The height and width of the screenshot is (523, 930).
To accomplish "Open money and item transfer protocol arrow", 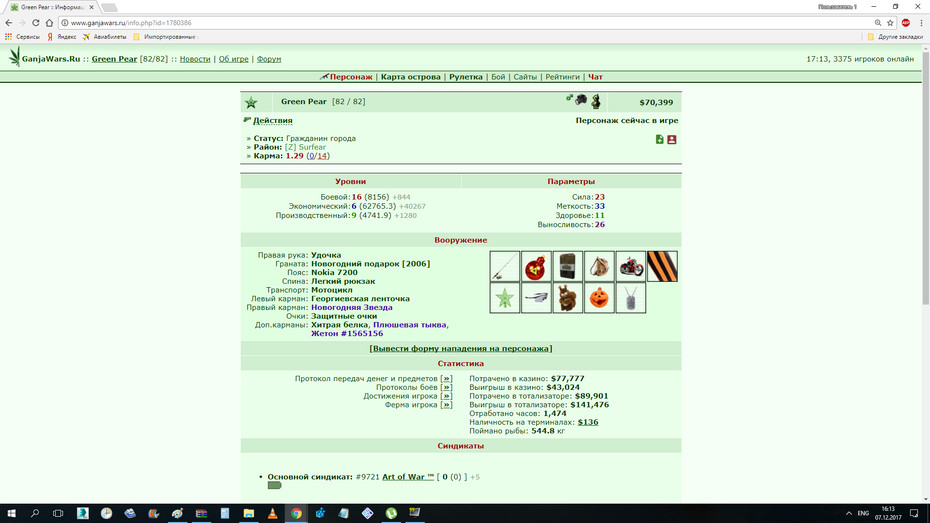I will [446, 378].
